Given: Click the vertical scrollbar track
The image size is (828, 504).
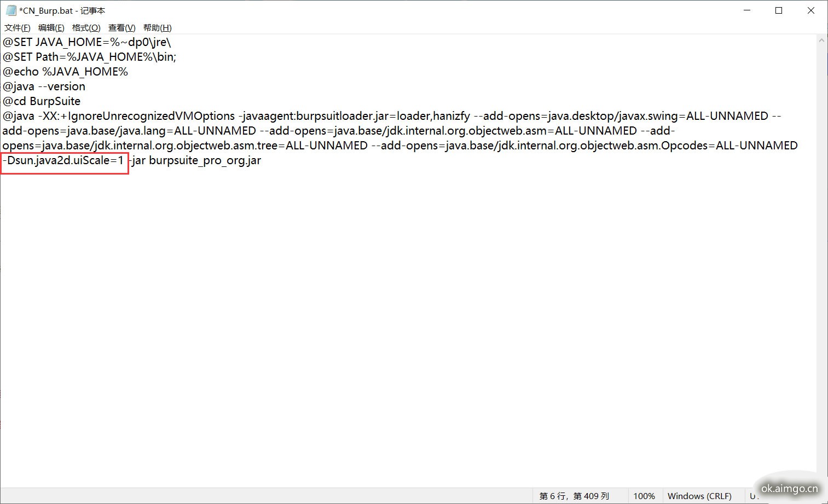Looking at the screenshot, I should [821, 263].
